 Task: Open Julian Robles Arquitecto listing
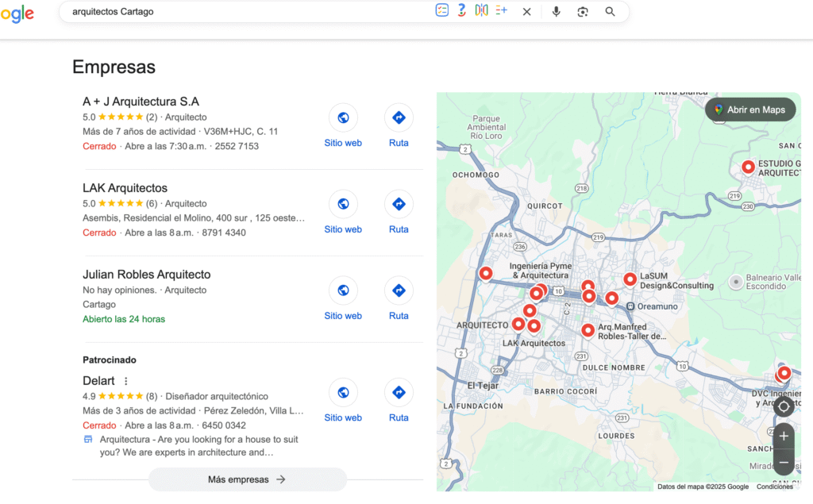pyautogui.click(x=147, y=275)
